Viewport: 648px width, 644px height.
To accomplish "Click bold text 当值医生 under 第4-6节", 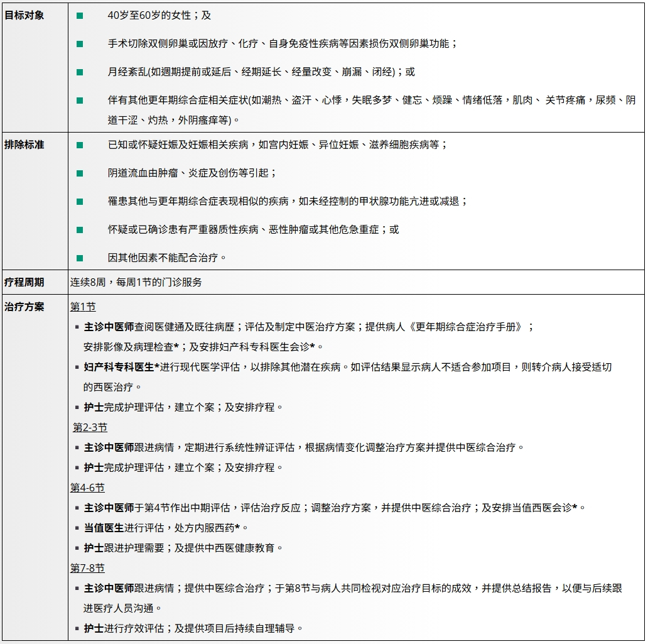I will coord(104,528).
